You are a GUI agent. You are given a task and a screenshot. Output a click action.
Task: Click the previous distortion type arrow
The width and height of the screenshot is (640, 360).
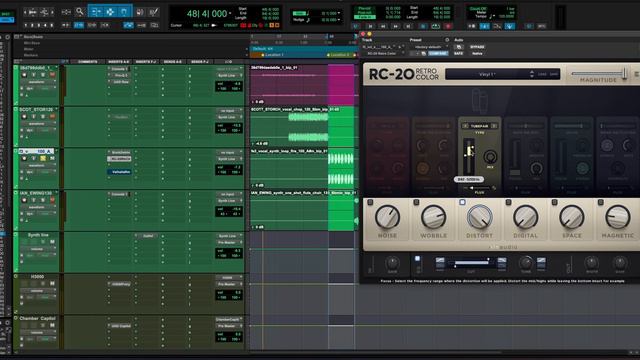465,126
